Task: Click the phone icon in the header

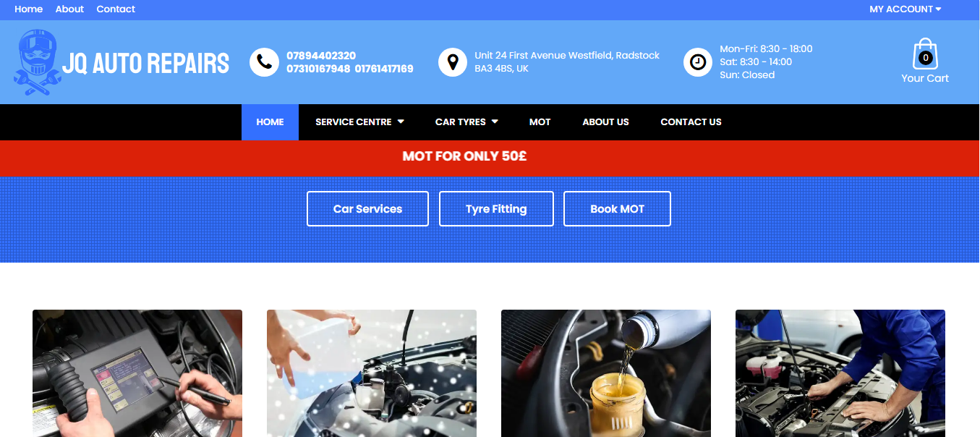Action: pyautogui.click(x=264, y=62)
